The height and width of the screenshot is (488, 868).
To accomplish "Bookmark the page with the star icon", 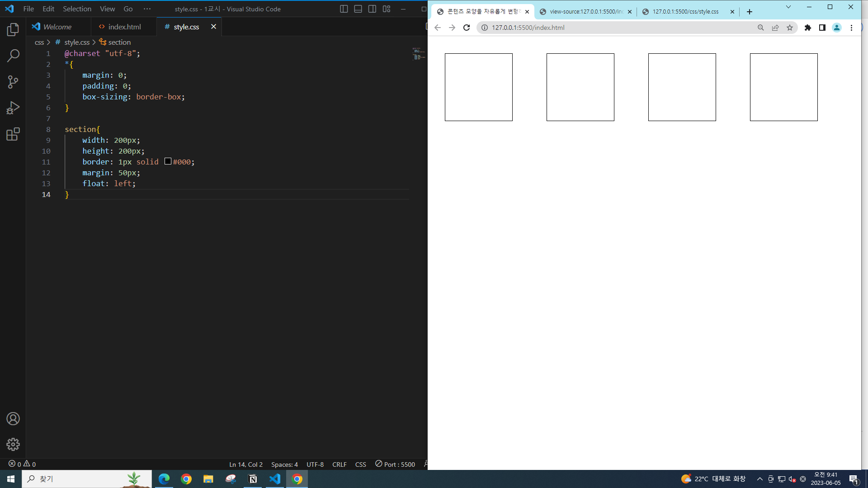I will coord(790,28).
